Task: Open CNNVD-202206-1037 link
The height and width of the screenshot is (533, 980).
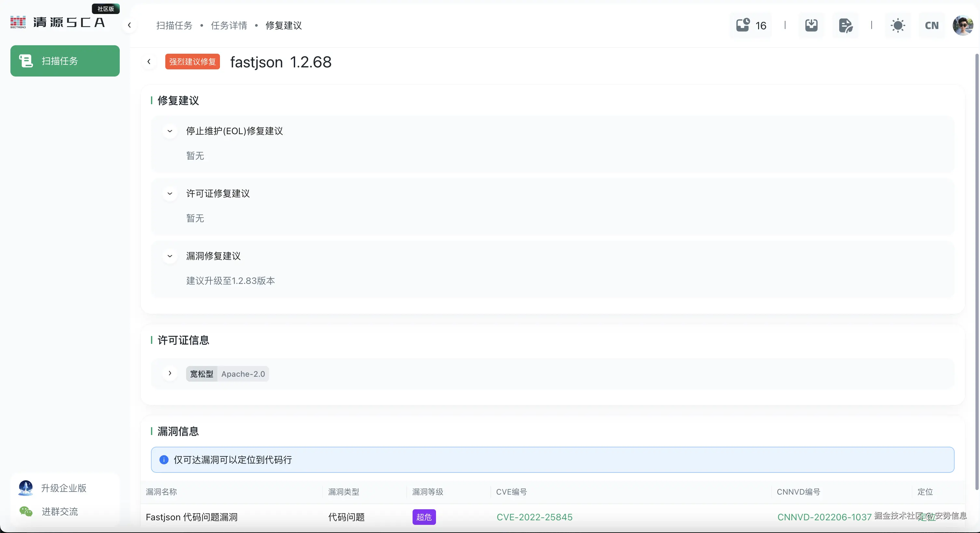Action: click(x=824, y=517)
